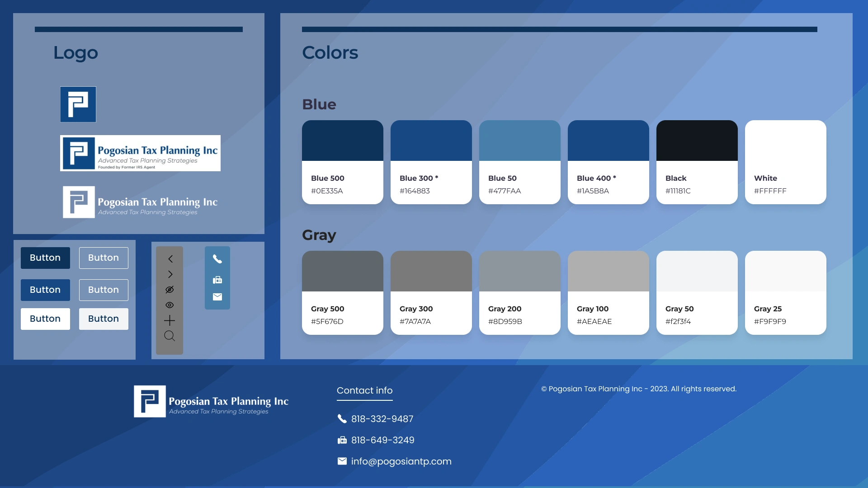Click the right chevron arrow
868x488 pixels.
pos(170,274)
